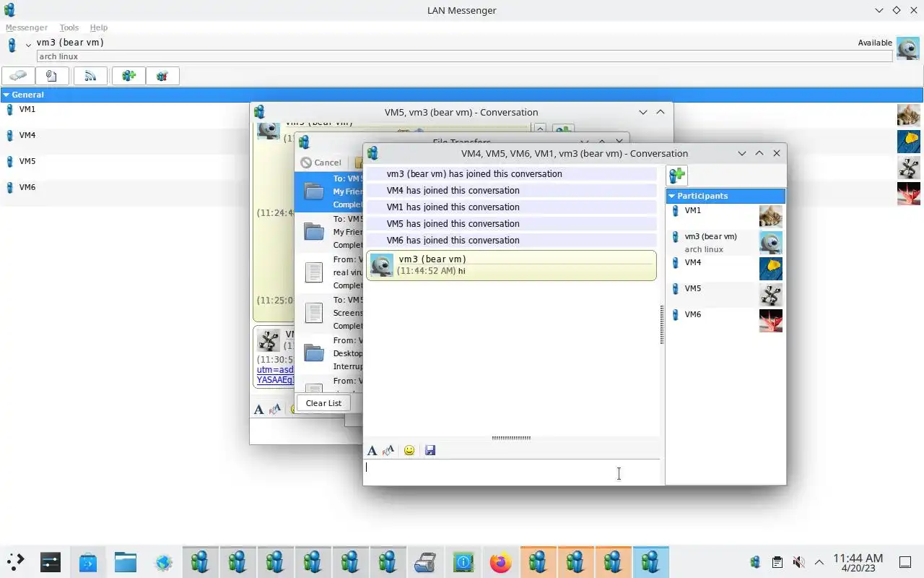Click the LAN Messenger system tray icon
924x578 pixels.
click(x=755, y=562)
